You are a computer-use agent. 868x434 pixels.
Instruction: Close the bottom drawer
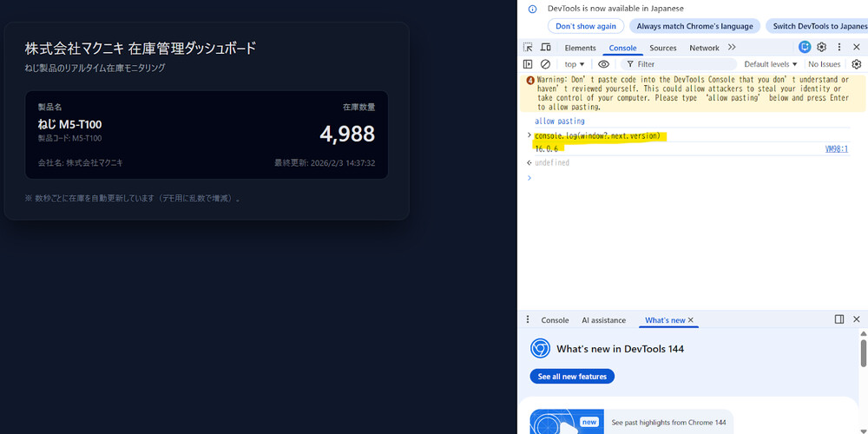[857, 319]
